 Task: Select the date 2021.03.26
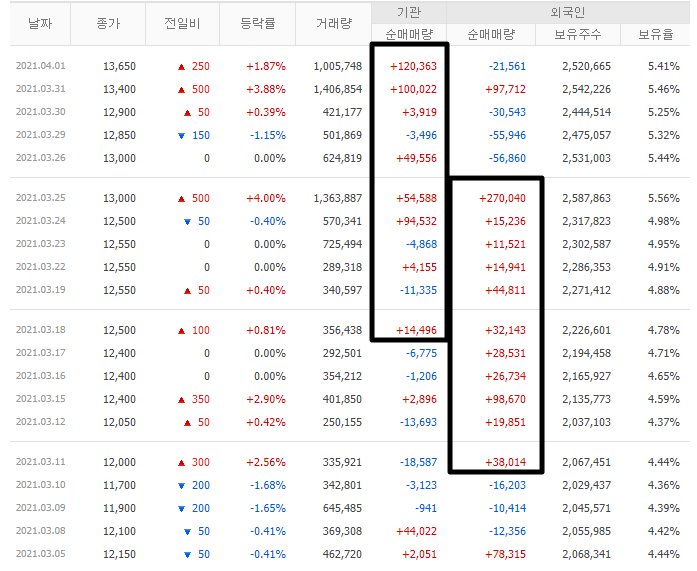click(40, 158)
